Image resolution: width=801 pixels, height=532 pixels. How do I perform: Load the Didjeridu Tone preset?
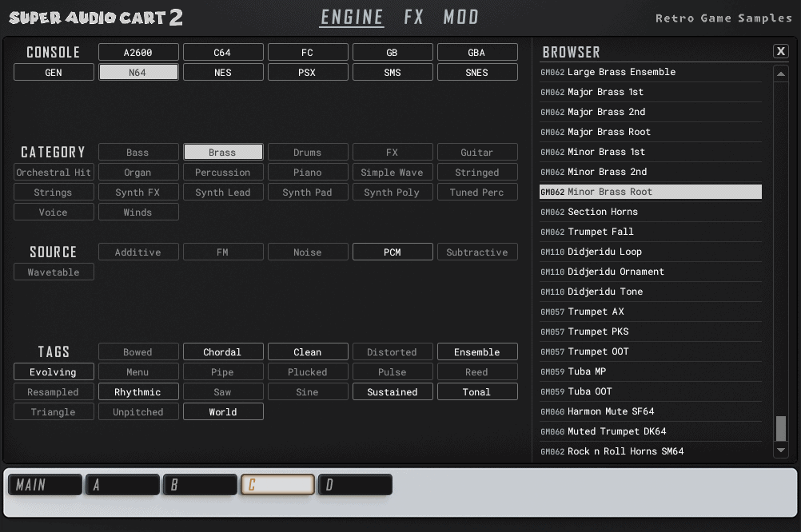click(x=650, y=292)
